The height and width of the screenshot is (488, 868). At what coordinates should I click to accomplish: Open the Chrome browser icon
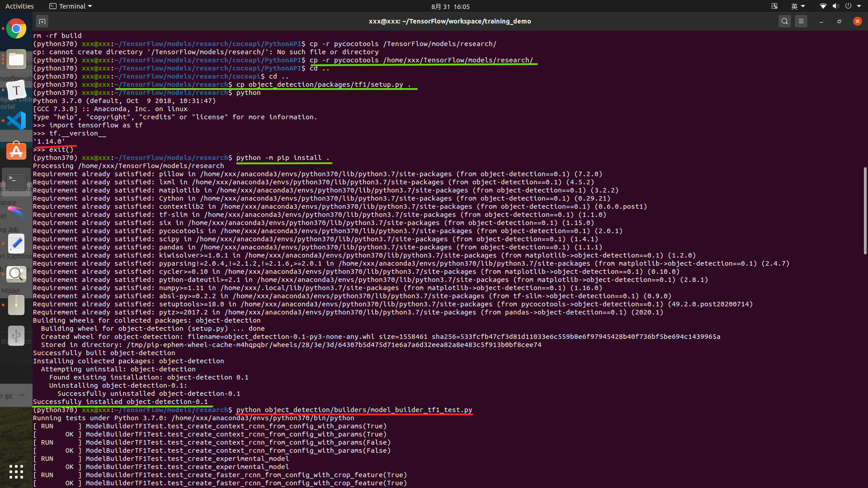tap(16, 28)
